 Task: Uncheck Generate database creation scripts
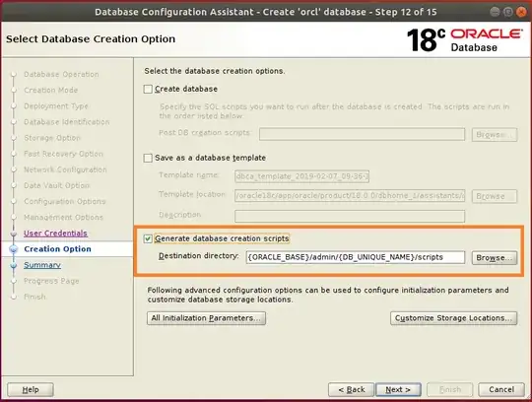148,238
